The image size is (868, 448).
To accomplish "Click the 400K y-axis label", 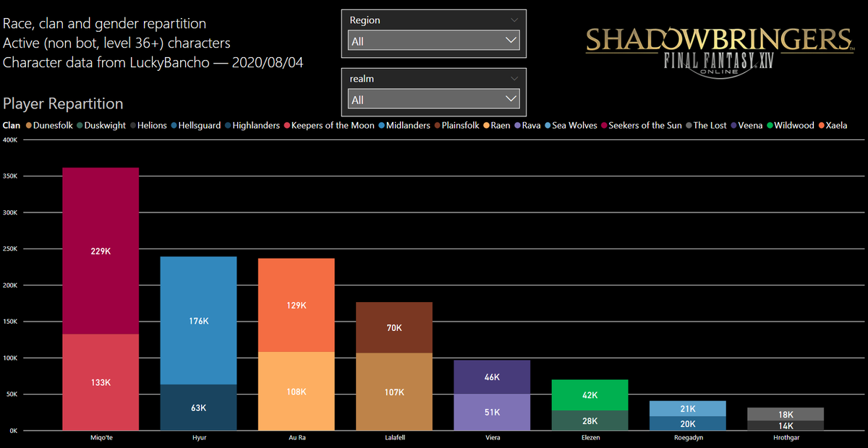I will pyautogui.click(x=10, y=139).
